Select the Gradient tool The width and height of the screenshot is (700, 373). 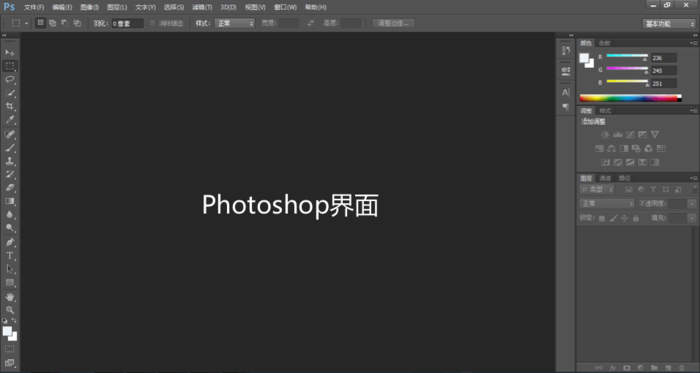10,201
